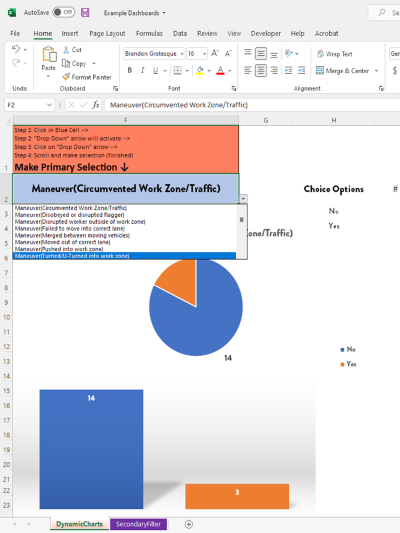Viewport: 400px width, 533px height.
Task: Add a new sheet with plus icon
Action: (x=189, y=524)
